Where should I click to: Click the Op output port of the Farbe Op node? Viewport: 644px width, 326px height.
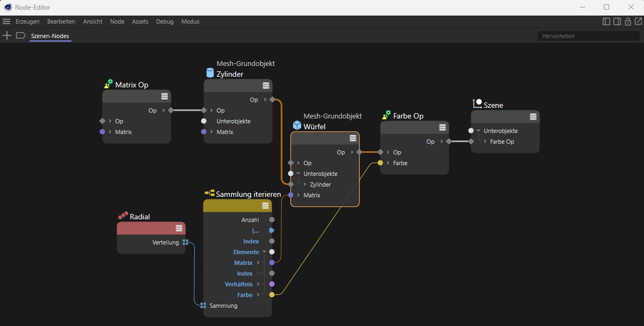click(x=449, y=142)
